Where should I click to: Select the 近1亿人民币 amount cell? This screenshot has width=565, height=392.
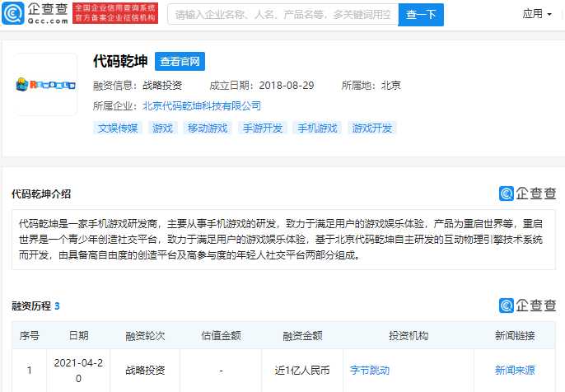(302, 370)
